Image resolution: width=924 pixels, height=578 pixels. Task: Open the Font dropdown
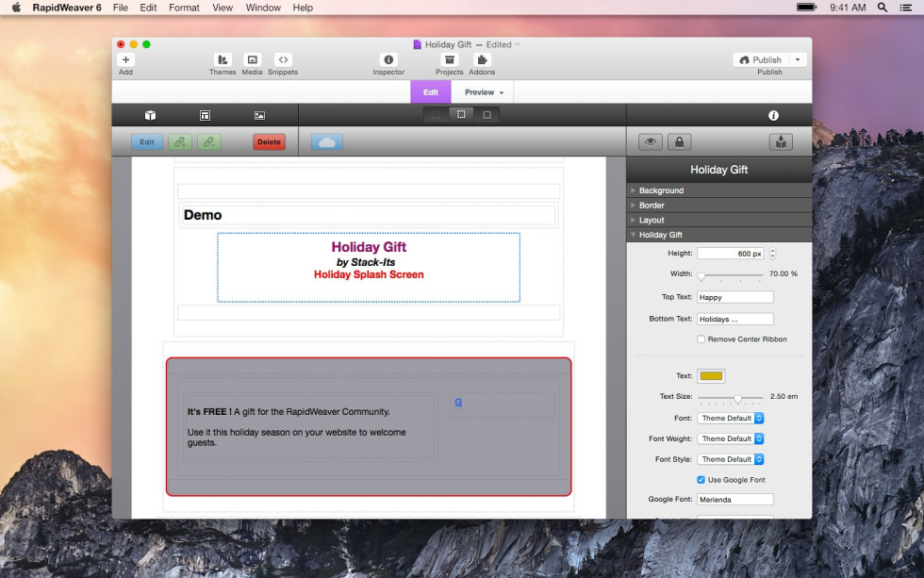point(730,419)
